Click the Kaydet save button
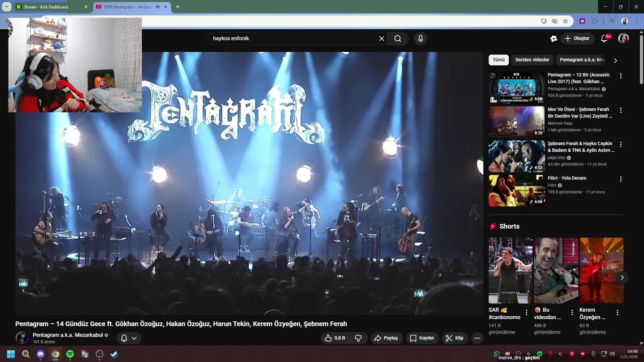Viewport: 644px width, 362px height. coord(422,338)
